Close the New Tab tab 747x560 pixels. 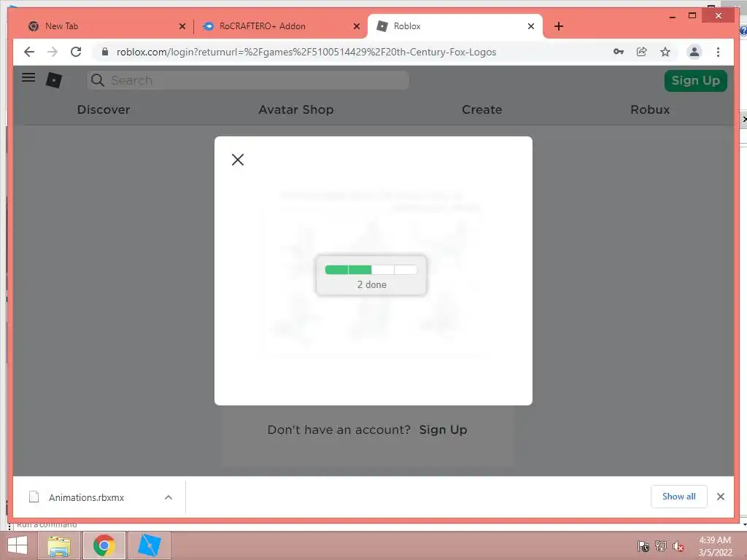click(182, 26)
